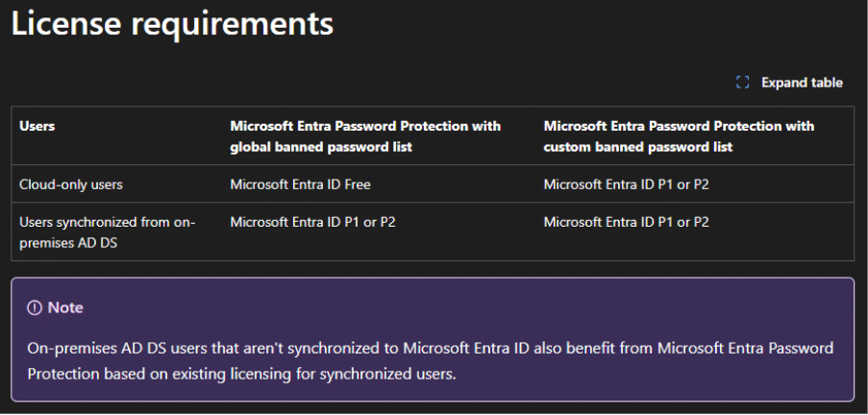Click the global banned password list column header
This screenshot has height=415, width=868.
coord(365,136)
